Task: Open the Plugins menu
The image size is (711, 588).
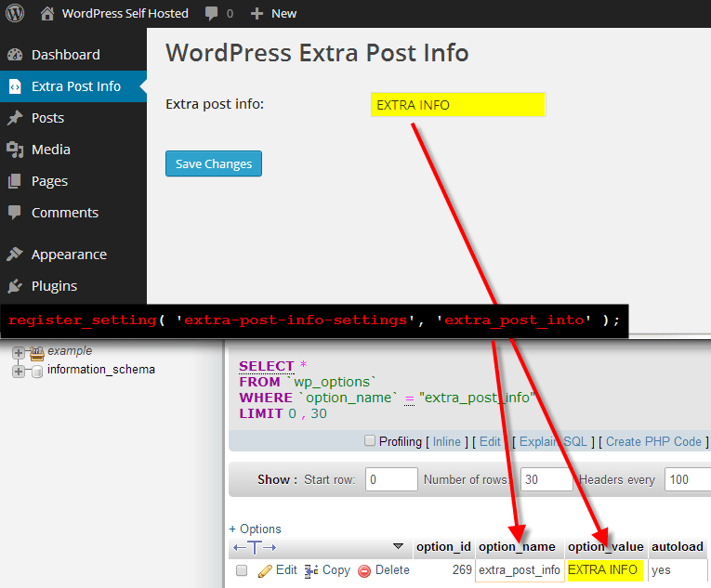Action: click(73, 286)
